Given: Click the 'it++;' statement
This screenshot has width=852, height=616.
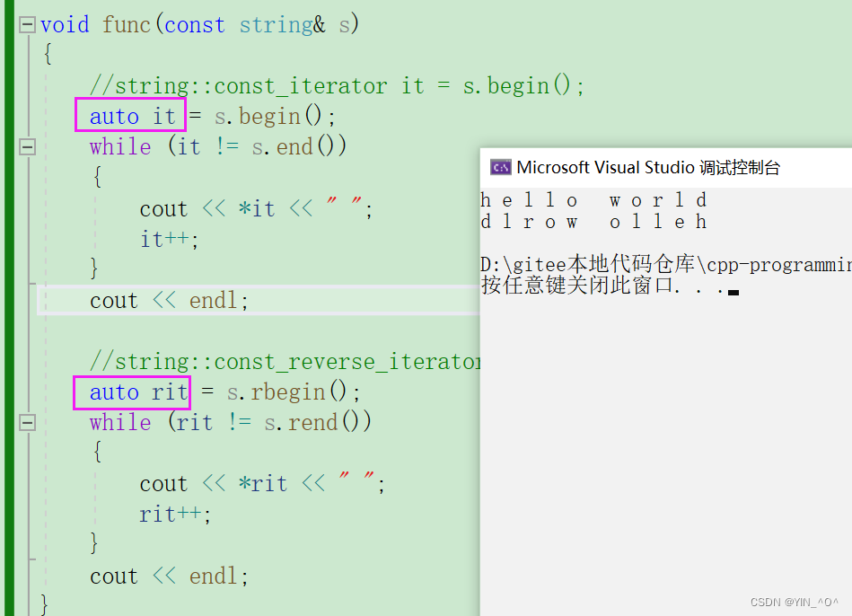Looking at the screenshot, I should [x=170, y=239].
